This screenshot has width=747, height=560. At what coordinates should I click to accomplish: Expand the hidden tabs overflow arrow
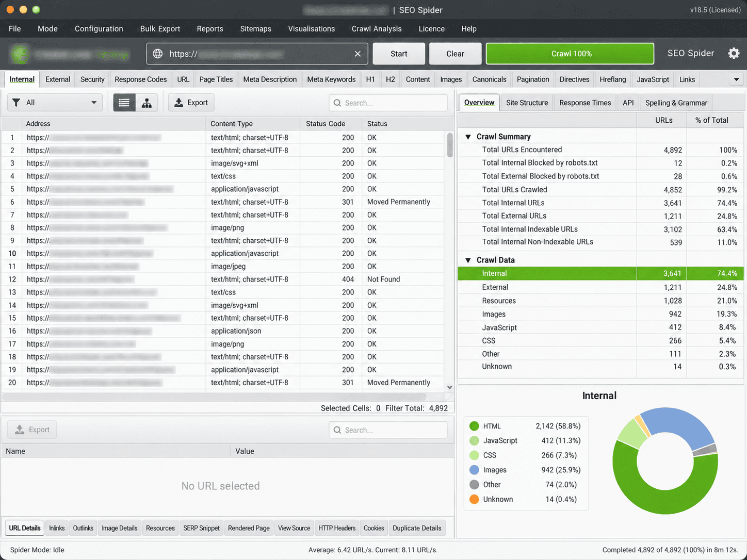[x=736, y=79]
